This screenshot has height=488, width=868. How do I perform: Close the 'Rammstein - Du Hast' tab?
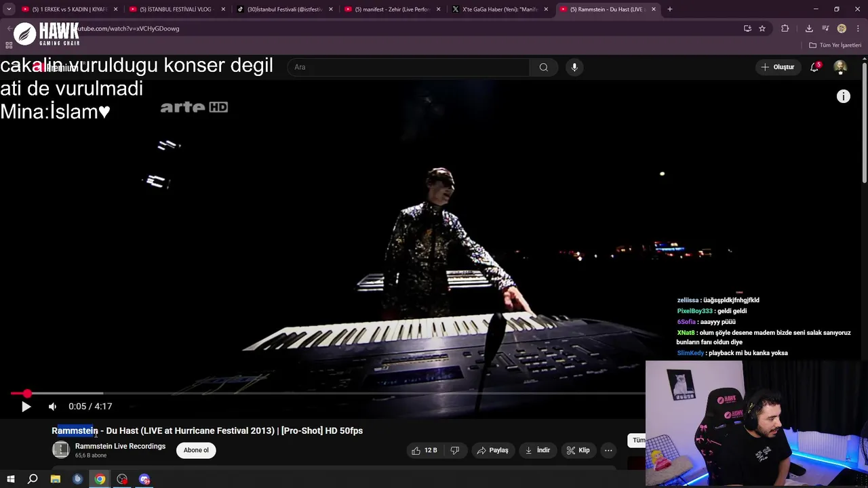(654, 9)
